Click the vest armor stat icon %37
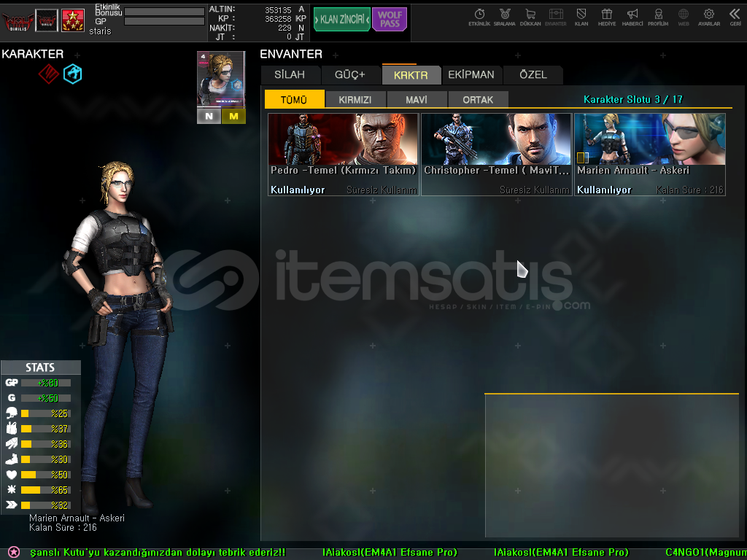Image resolution: width=747 pixels, height=560 pixels. coord(12,429)
